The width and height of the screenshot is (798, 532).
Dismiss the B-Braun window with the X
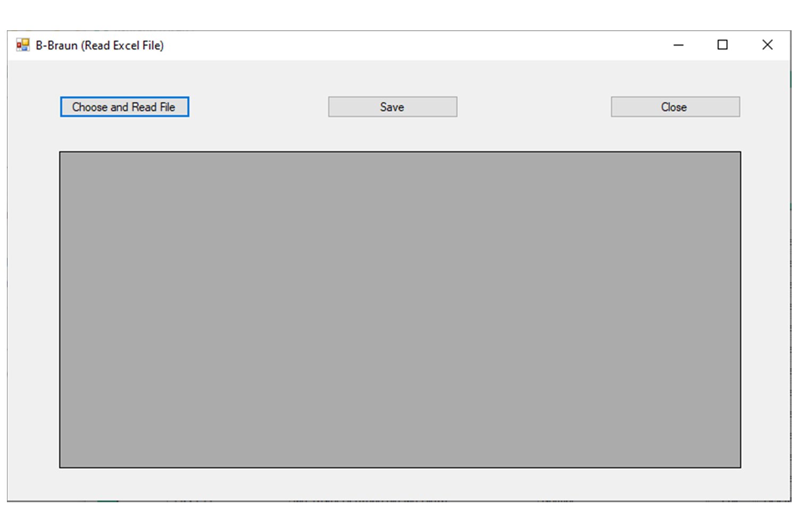pyautogui.click(x=767, y=45)
